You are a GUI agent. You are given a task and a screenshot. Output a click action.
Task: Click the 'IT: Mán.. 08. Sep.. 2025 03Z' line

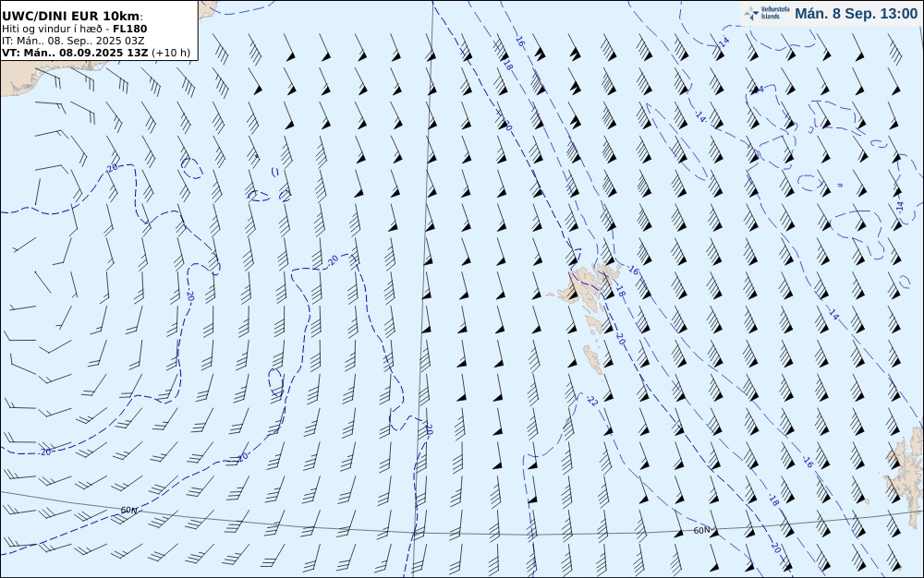tap(73, 41)
